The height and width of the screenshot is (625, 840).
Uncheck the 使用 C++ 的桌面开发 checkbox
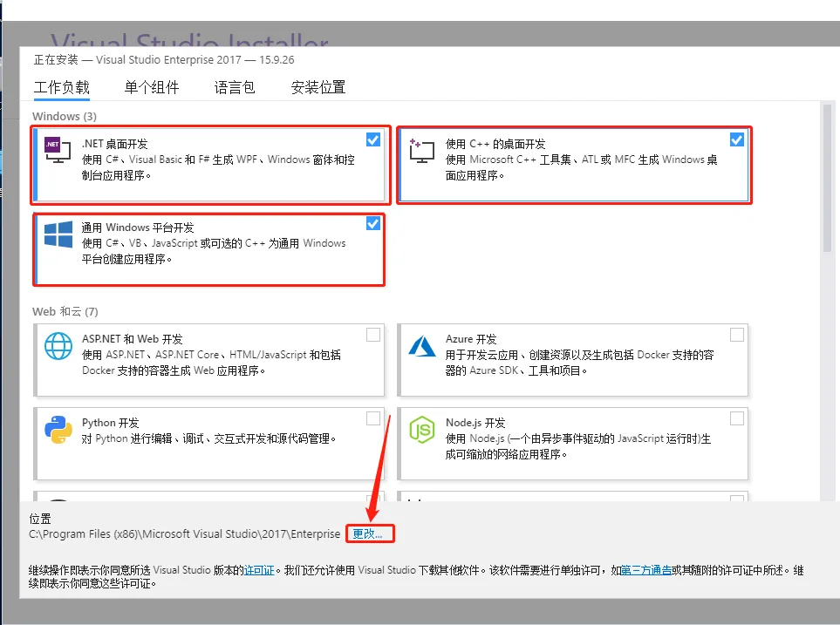[737, 139]
